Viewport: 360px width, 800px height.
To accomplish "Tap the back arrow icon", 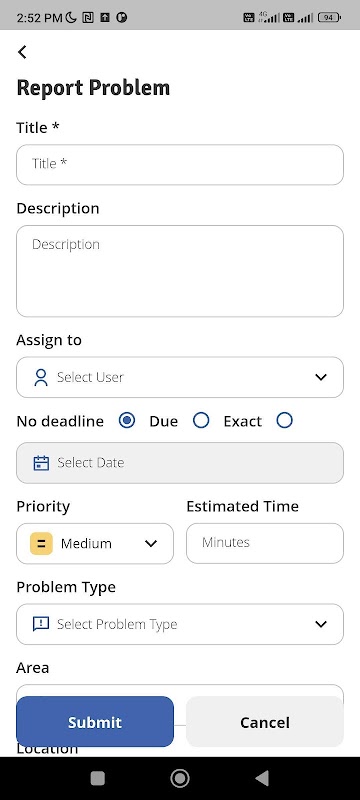I will pyautogui.click(x=22, y=52).
